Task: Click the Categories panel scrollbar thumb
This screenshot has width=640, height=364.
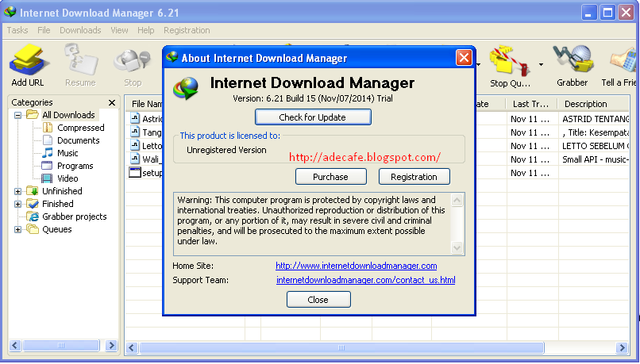Action: coord(61,346)
